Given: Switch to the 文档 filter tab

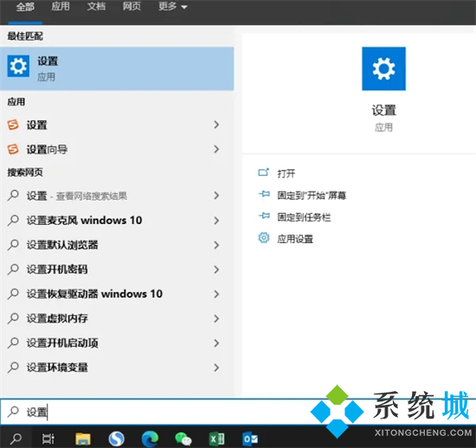Looking at the screenshot, I should click(96, 6).
